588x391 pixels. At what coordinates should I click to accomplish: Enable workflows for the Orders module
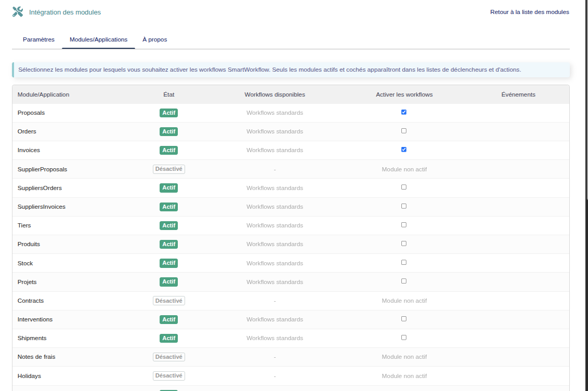click(x=404, y=131)
